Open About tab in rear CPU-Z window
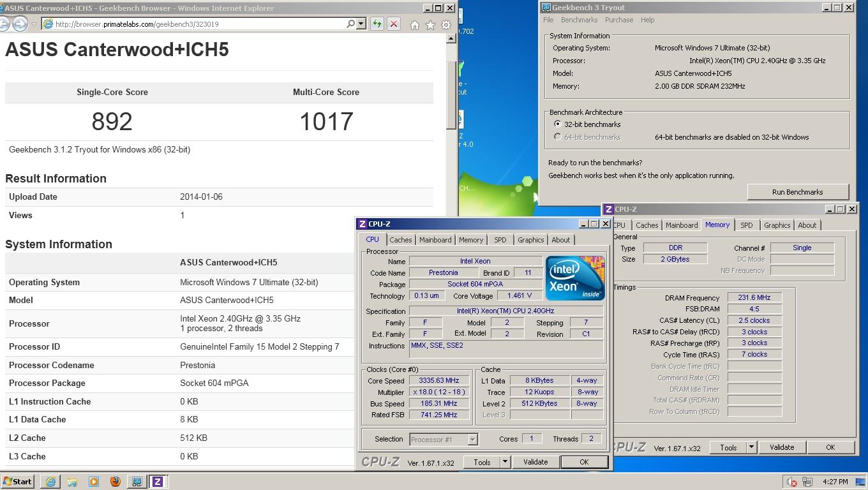Screen dimensions: 868x490 point(807,225)
